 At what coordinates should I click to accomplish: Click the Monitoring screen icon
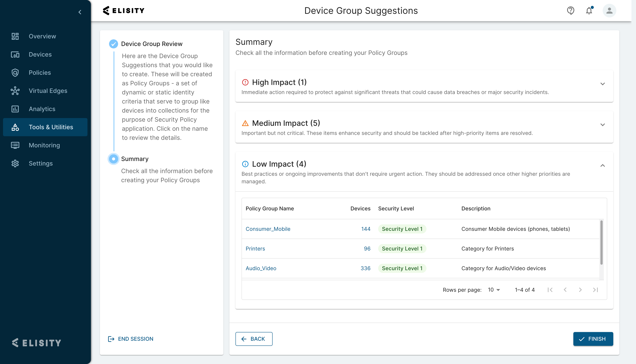pos(15,145)
